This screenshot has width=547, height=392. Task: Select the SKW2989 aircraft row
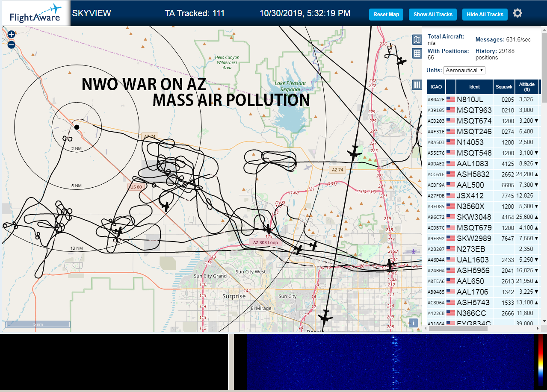[x=483, y=238]
